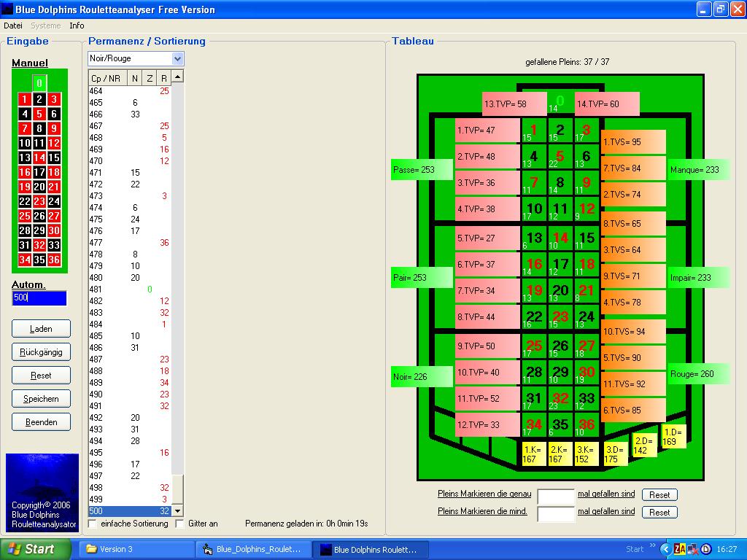This screenshot has height=560, width=747.
Task: Click number 5 cell on the Tableau
Action: pos(560,156)
